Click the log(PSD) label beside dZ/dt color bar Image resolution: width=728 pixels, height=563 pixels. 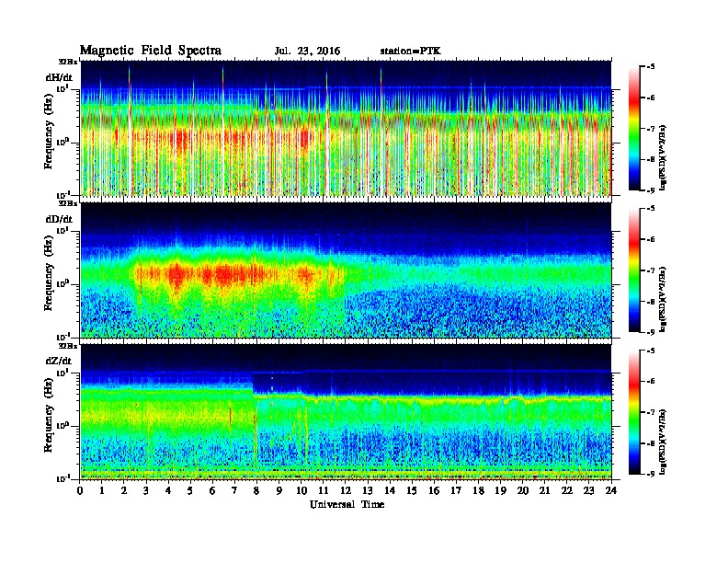click(x=665, y=441)
